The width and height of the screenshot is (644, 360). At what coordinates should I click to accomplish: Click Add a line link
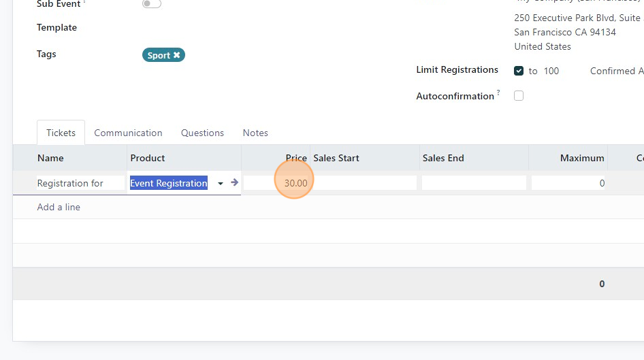click(59, 207)
